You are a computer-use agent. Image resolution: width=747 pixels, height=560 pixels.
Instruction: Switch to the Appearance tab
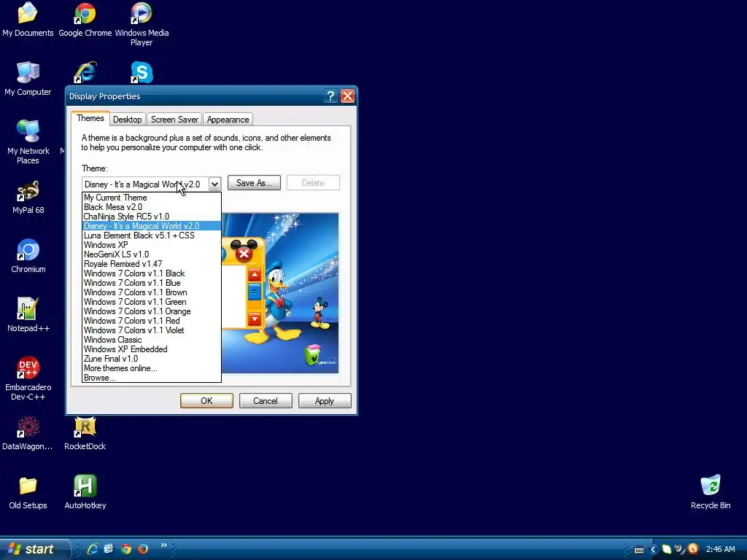[228, 120]
